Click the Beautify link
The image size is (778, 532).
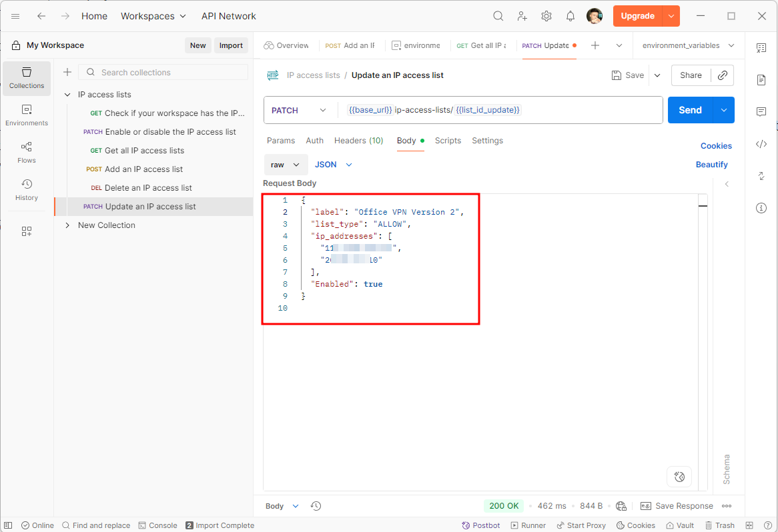711,165
